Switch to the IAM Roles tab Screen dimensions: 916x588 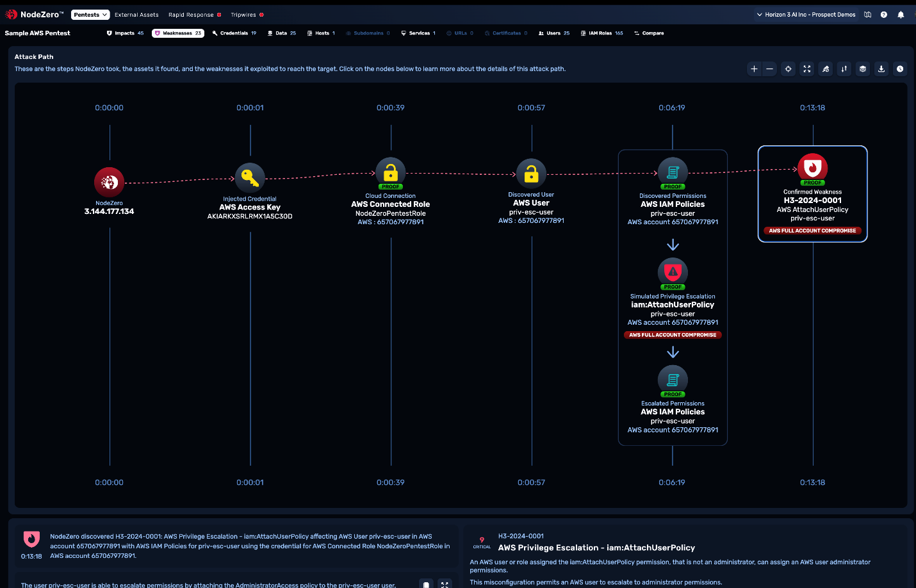(601, 33)
